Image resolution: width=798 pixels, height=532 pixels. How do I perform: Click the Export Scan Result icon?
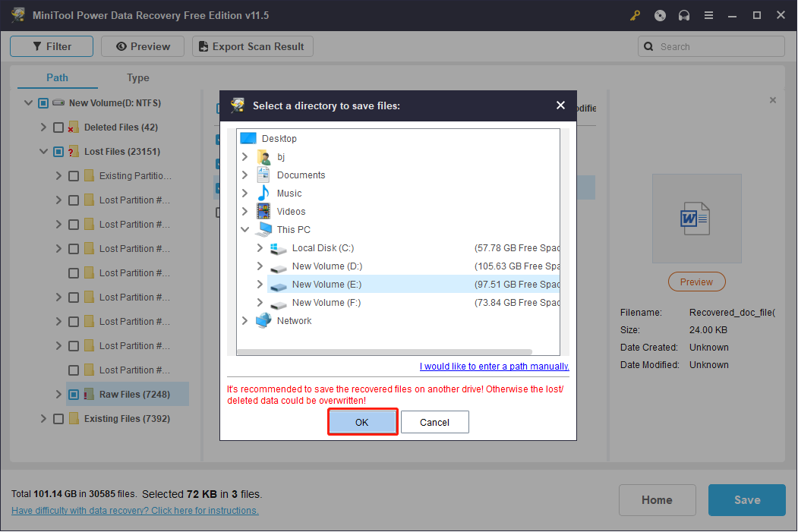203,46
